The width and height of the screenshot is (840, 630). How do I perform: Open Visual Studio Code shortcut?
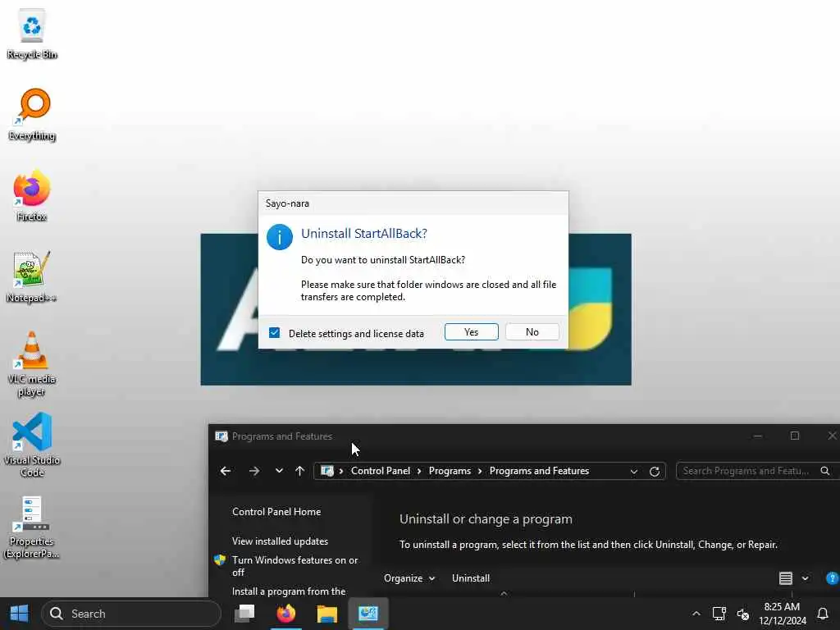click(32, 445)
